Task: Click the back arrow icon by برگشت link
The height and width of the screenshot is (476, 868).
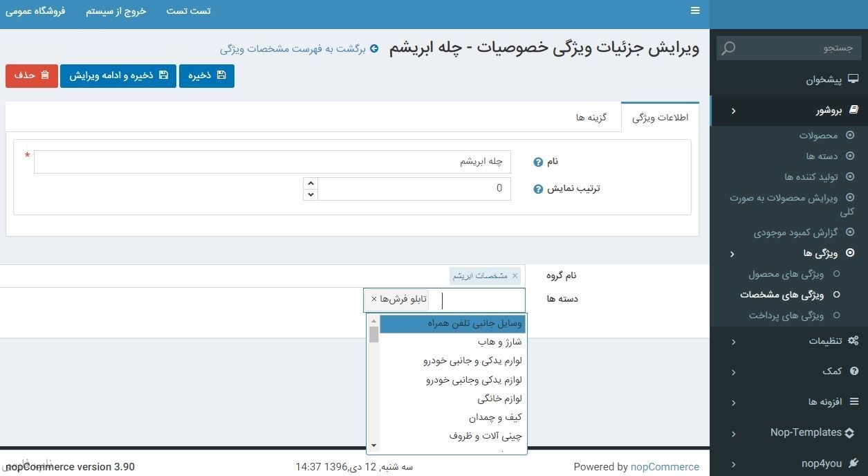Action: click(x=374, y=49)
